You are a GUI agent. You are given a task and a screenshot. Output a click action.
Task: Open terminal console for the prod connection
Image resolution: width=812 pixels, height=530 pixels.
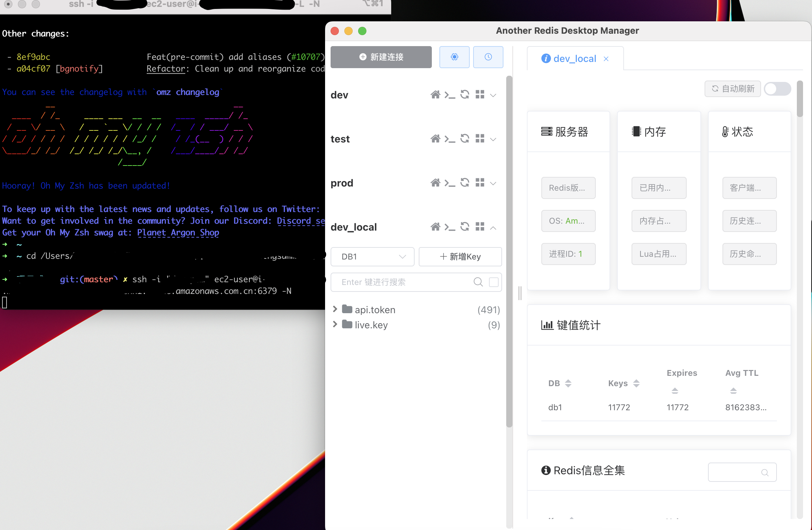[x=450, y=183]
